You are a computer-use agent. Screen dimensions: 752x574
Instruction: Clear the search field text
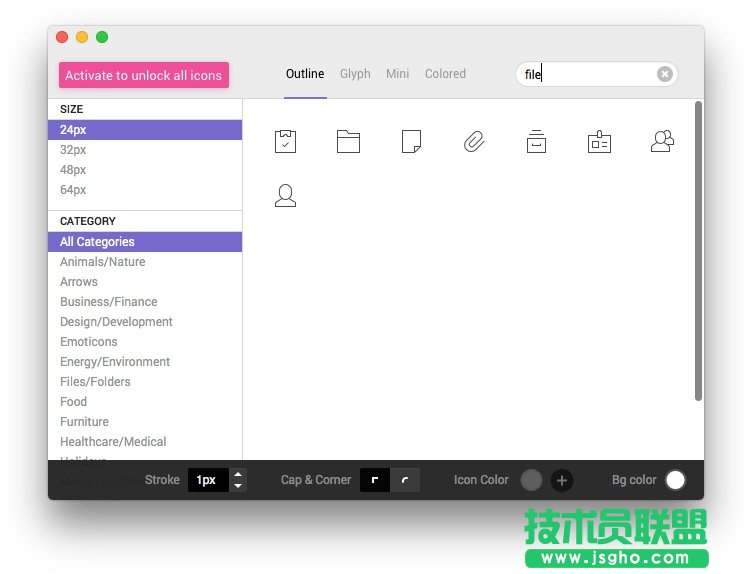(664, 74)
